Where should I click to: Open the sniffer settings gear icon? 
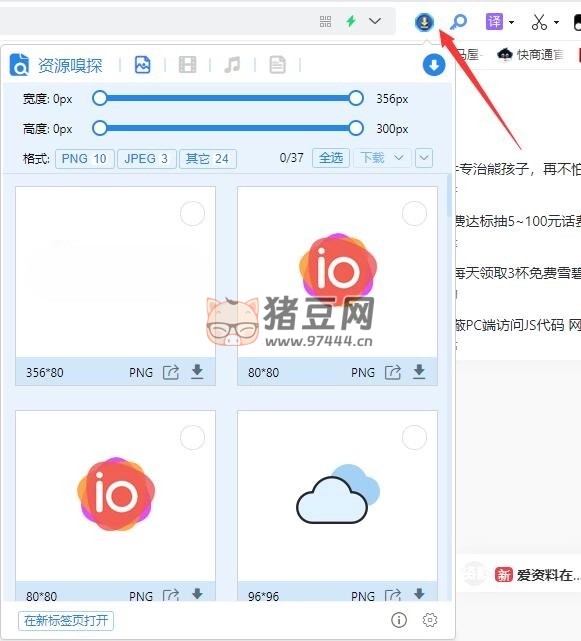click(430, 620)
